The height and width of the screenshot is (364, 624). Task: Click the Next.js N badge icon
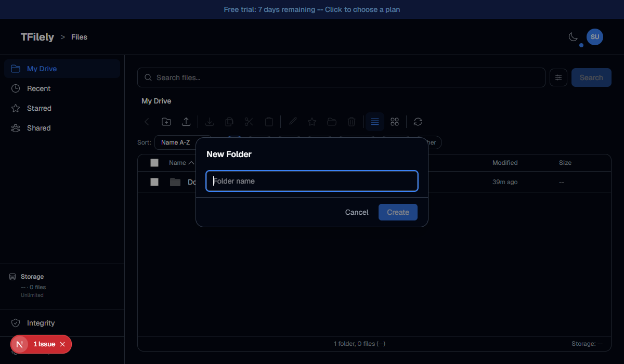pos(20,344)
